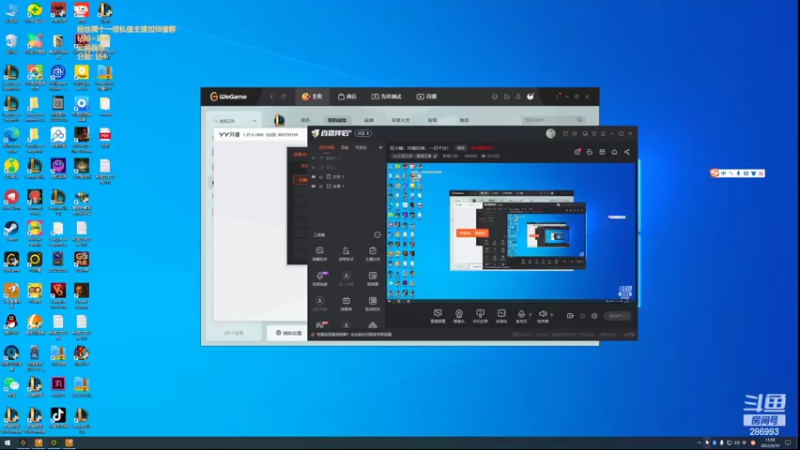The image size is (800, 450).
Task: Click the bell notification icon in Douyu
Action: coord(614,152)
